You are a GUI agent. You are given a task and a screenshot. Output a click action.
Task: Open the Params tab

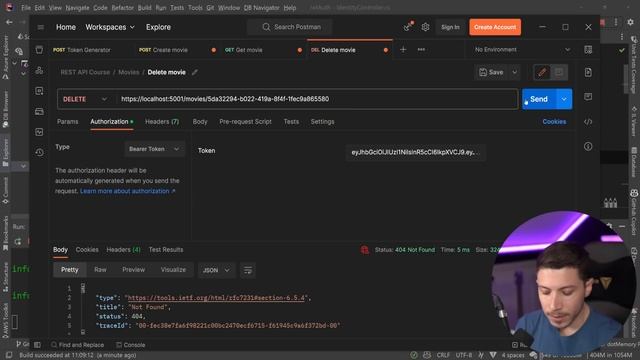pyautogui.click(x=68, y=122)
